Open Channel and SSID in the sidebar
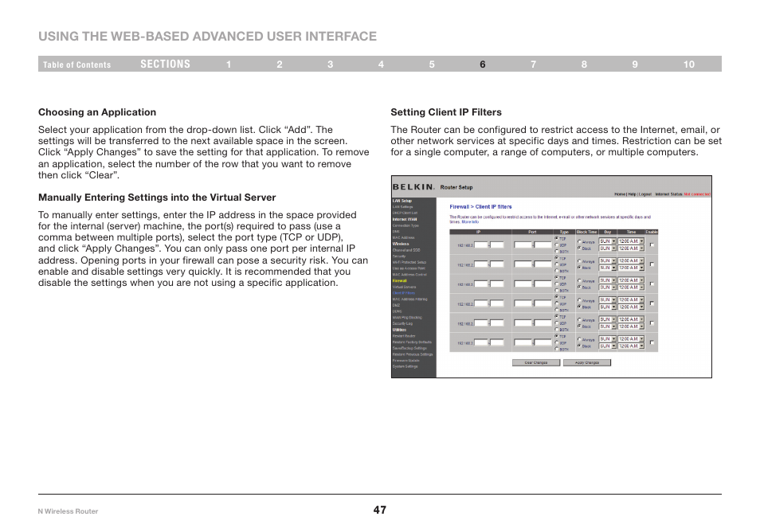The height and width of the screenshot is (532, 760). 406,250
